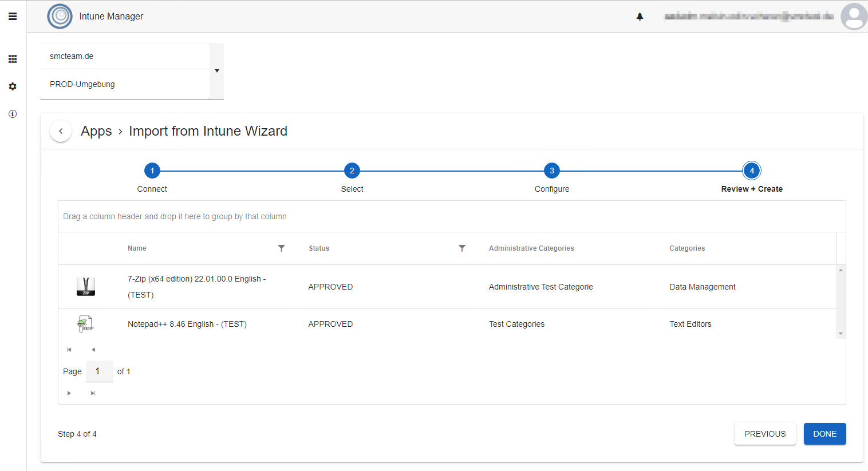Go to wizard step 1 Connect
Screen dimensions: 868x471
coord(152,171)
